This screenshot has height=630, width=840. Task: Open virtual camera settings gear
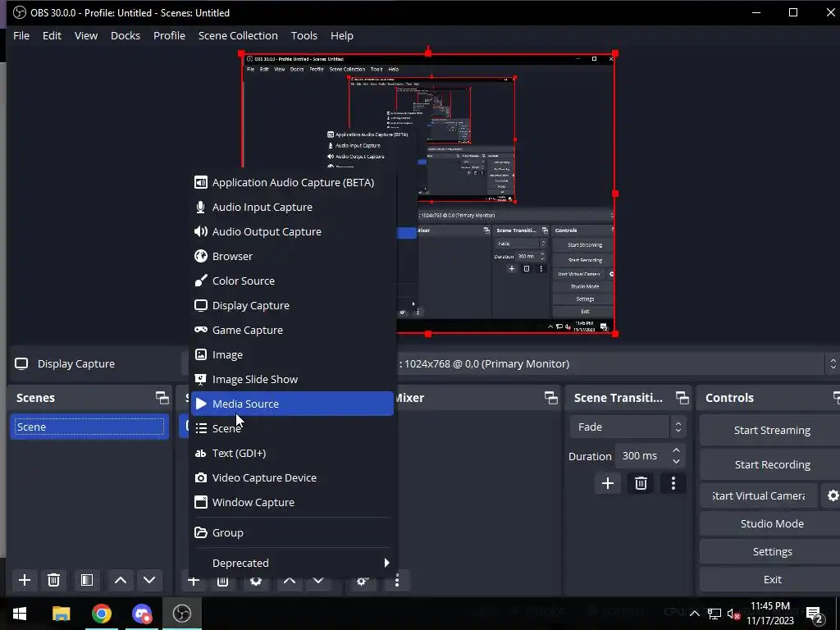832,495
